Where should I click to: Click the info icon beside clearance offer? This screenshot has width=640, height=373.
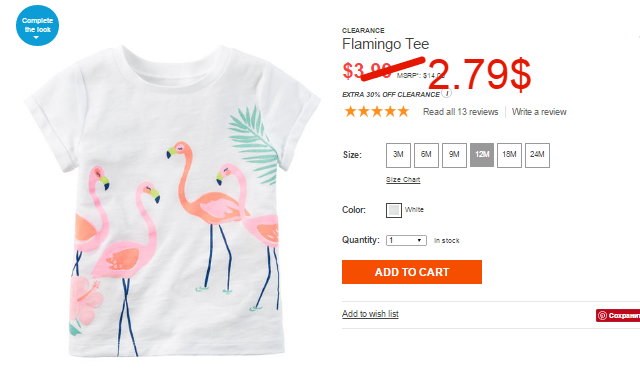point(447,93)
